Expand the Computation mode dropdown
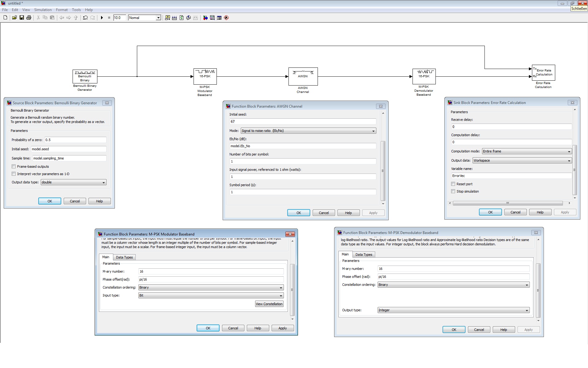Viewport: 588px width, 368px height. pos(526,151)
